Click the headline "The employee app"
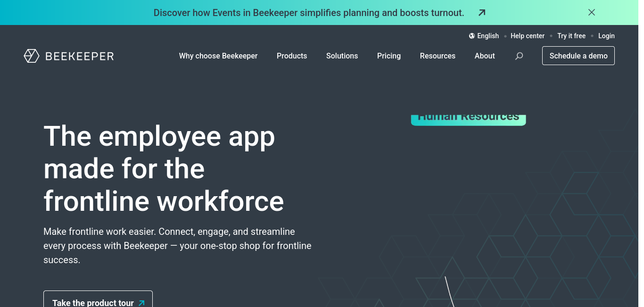This screenshot has width=644, height=307. [159, 136]
